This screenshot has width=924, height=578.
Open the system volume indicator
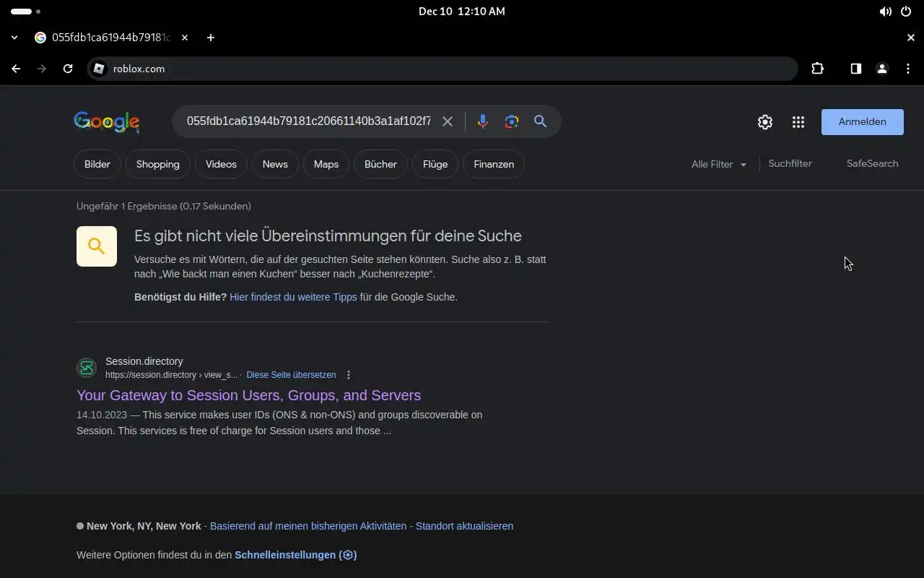coord(885,12)
